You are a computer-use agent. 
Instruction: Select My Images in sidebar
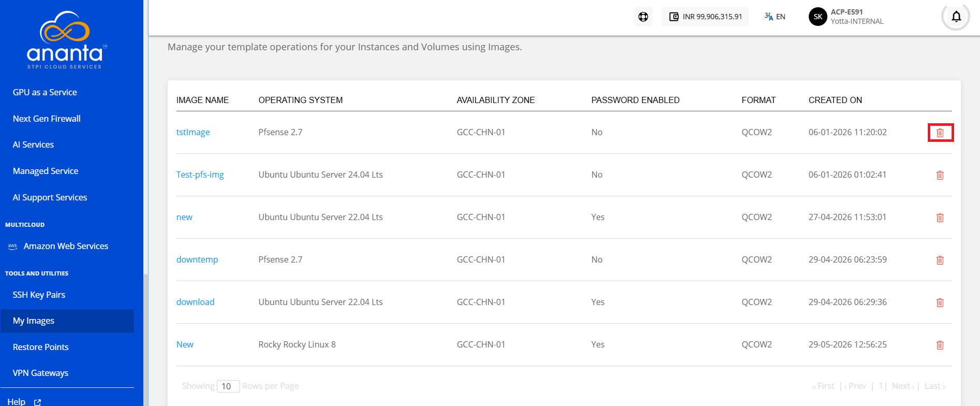pyautogui.click(x=67, y=321)
